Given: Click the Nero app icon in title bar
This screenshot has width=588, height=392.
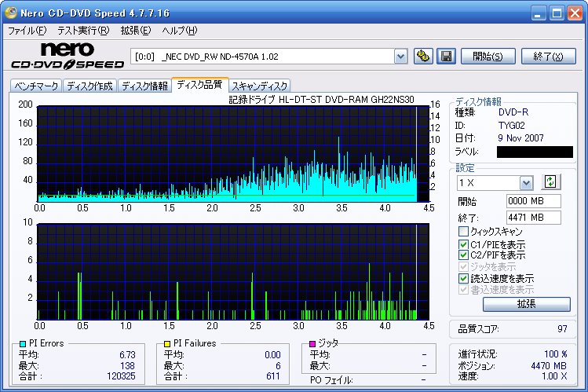Looking at the screenshot, I should pos(11,13).
